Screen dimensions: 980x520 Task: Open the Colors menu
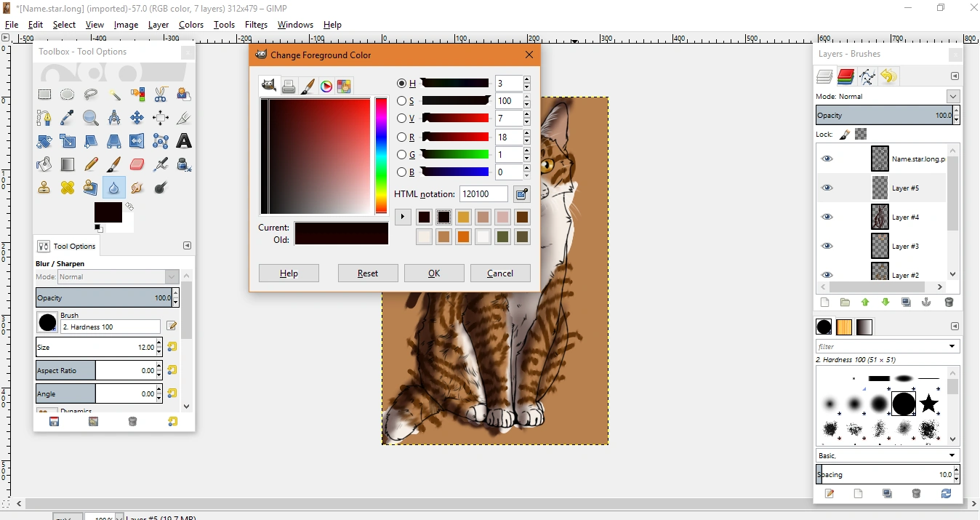point(191,24)
